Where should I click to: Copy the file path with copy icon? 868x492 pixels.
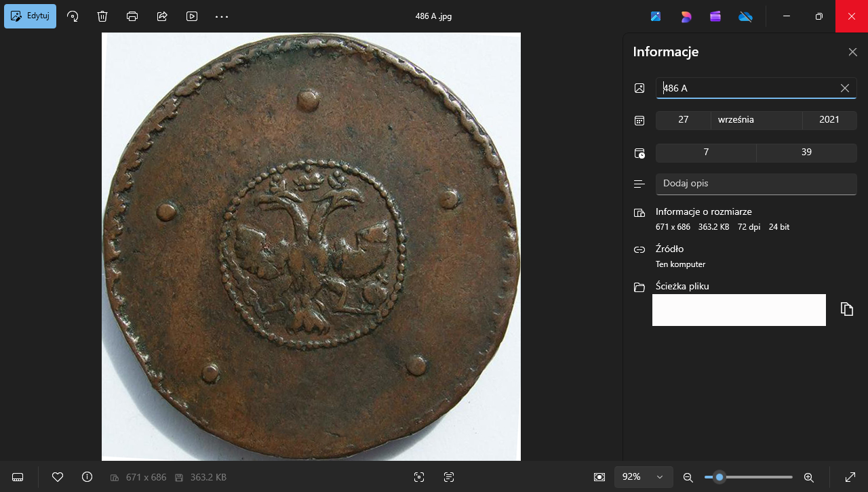pyautogui.click(x=846, y=309)
